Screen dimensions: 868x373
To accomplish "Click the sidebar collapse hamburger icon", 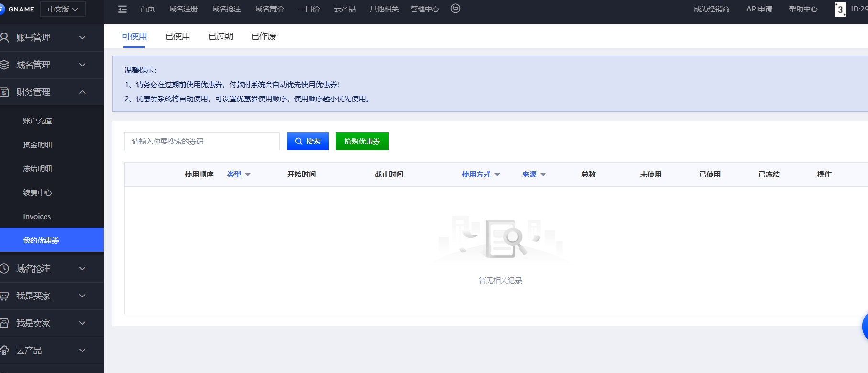I will tap(122, 9).
